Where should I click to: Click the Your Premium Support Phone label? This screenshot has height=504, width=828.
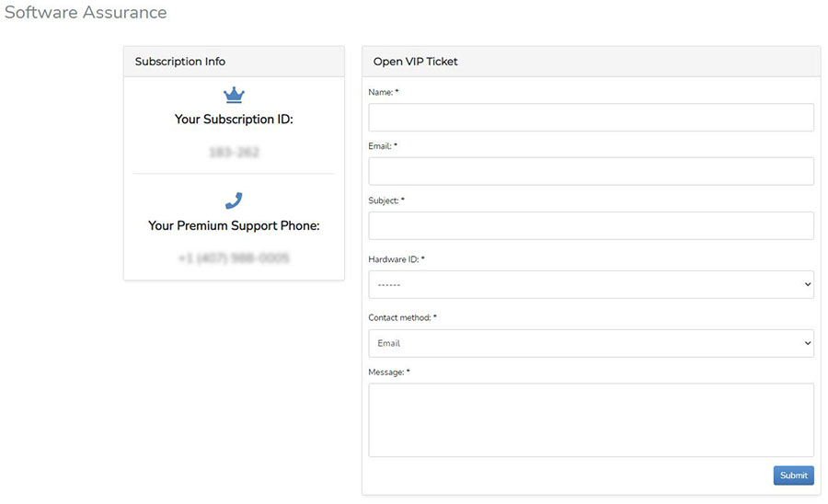(x=234, y=225)
